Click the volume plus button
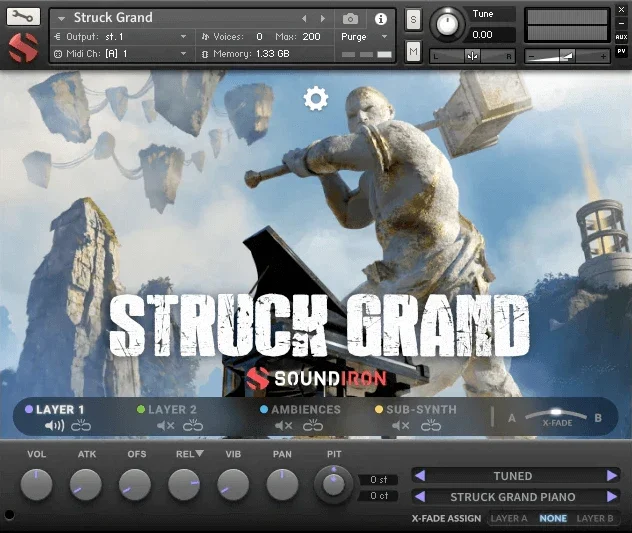The image size is (632, 533). tap(603, 56)
